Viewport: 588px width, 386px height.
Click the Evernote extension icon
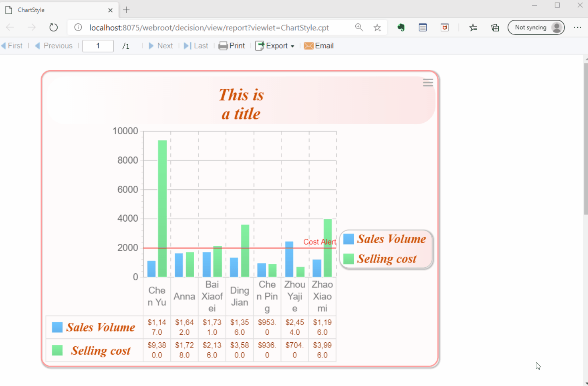pos(401,27)
